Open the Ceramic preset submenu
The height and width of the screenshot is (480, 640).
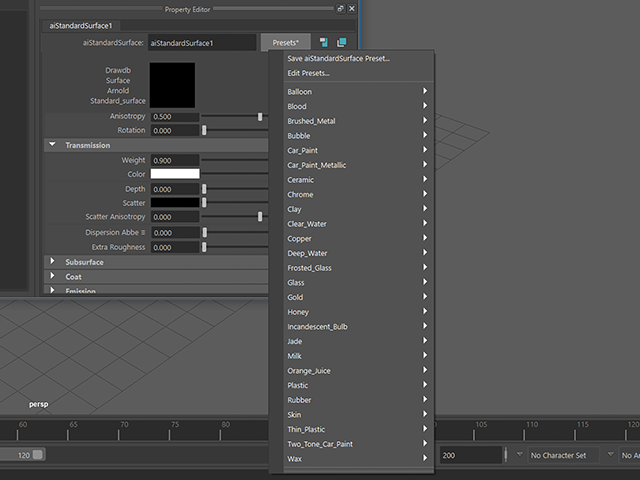coord(358,180)
